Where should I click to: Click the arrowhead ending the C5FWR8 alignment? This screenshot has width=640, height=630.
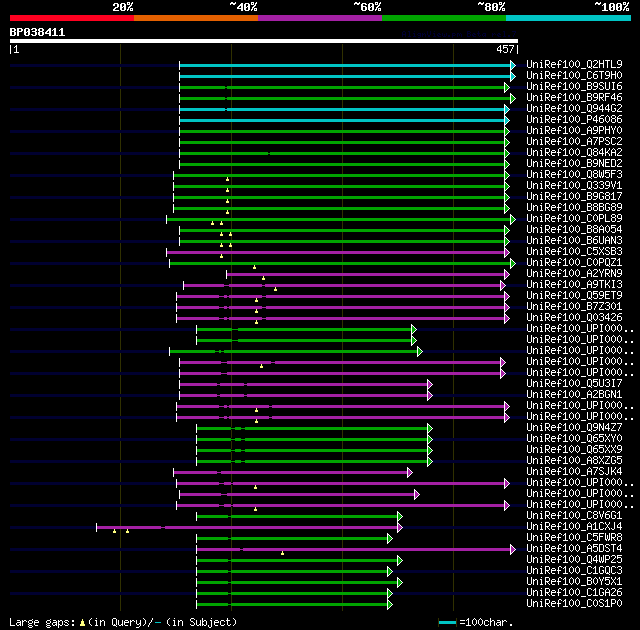click(x=390, y=539)
